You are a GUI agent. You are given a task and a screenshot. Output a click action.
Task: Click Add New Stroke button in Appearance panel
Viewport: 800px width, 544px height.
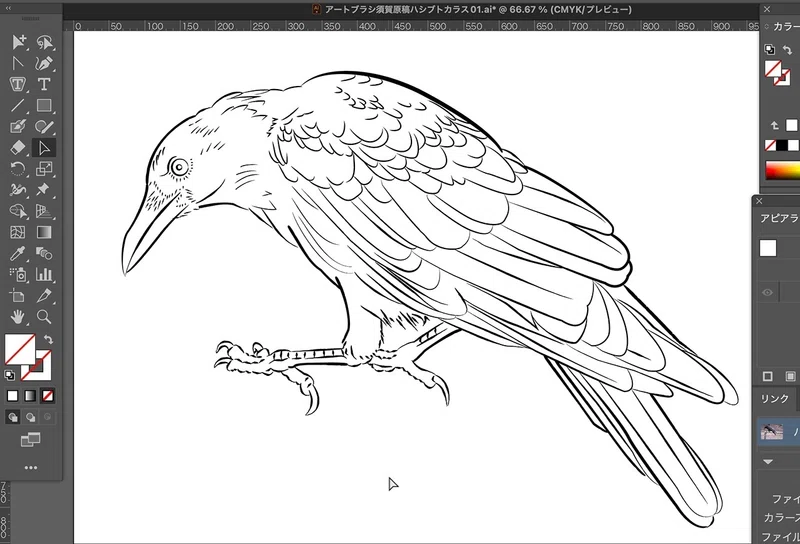pos(767,376)
